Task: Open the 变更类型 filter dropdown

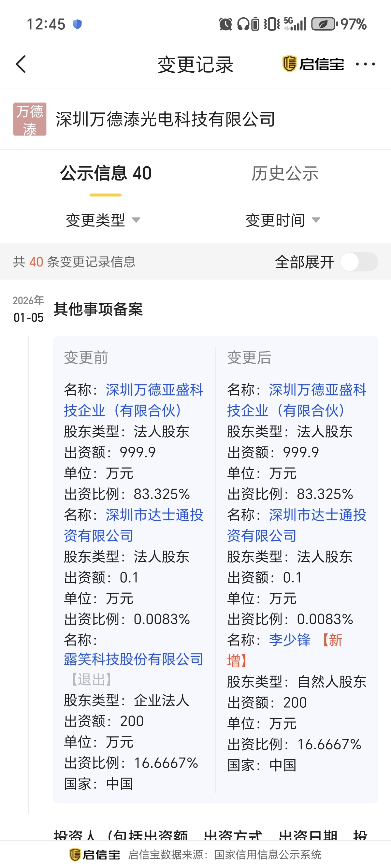Action: point(103,220)
